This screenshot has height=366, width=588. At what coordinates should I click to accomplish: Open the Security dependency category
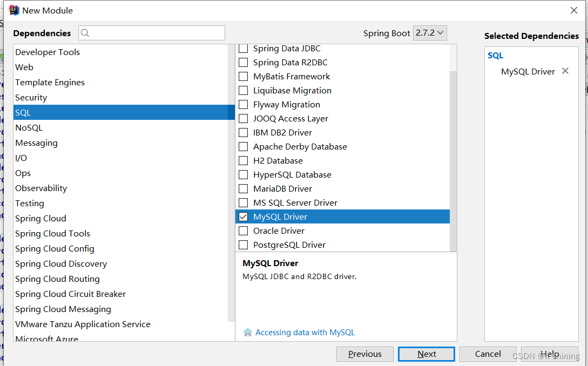(31, 97)
